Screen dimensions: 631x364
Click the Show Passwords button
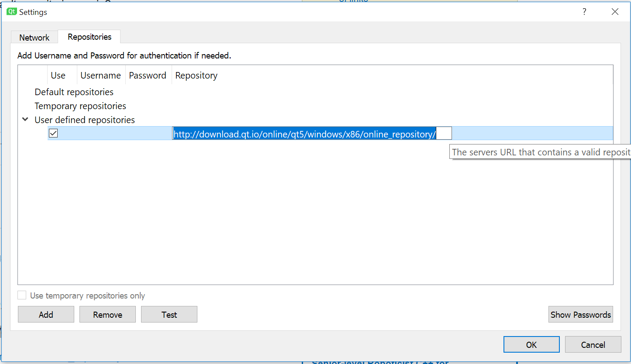click(x=581, y=314)
